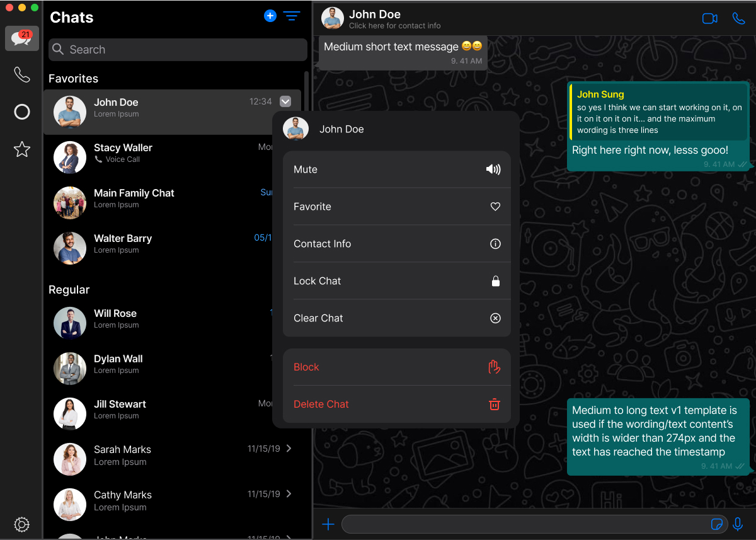
Task: Open Sarah Marks chat
Action: 172,459
